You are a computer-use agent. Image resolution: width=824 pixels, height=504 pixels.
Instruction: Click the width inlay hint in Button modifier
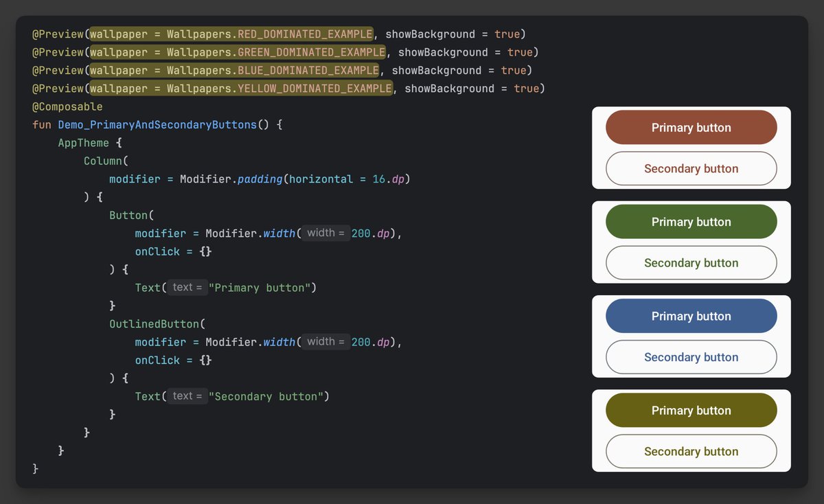pos(325,233)
